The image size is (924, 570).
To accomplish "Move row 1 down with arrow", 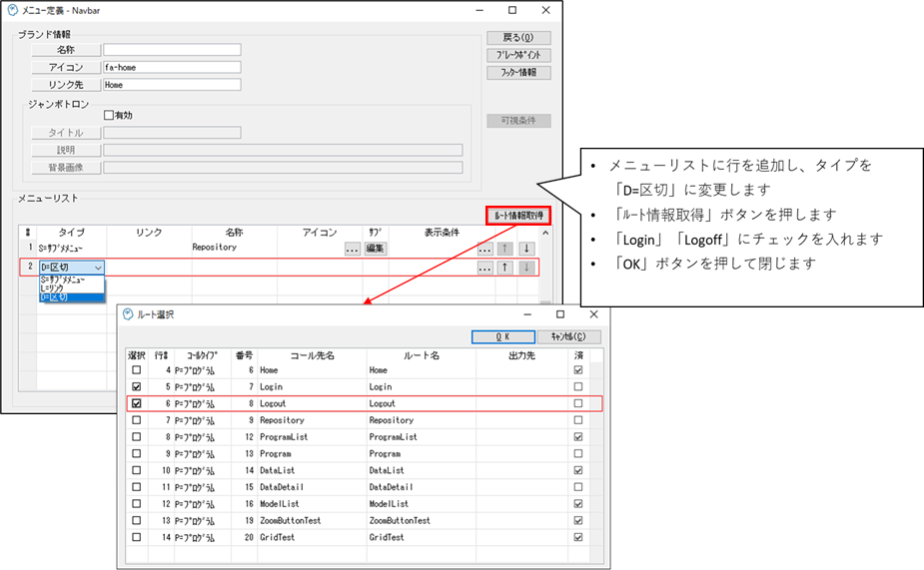I will coord(526,249).
